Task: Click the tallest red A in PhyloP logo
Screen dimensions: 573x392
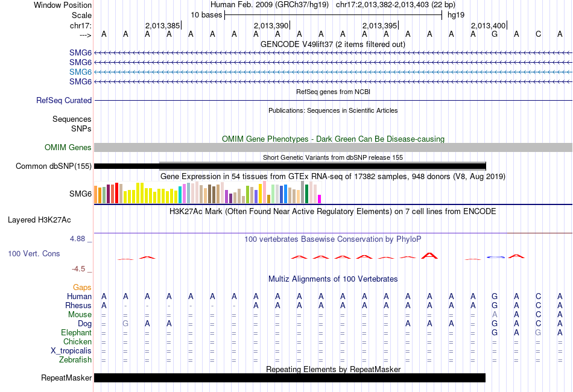Action: [429, 255]
